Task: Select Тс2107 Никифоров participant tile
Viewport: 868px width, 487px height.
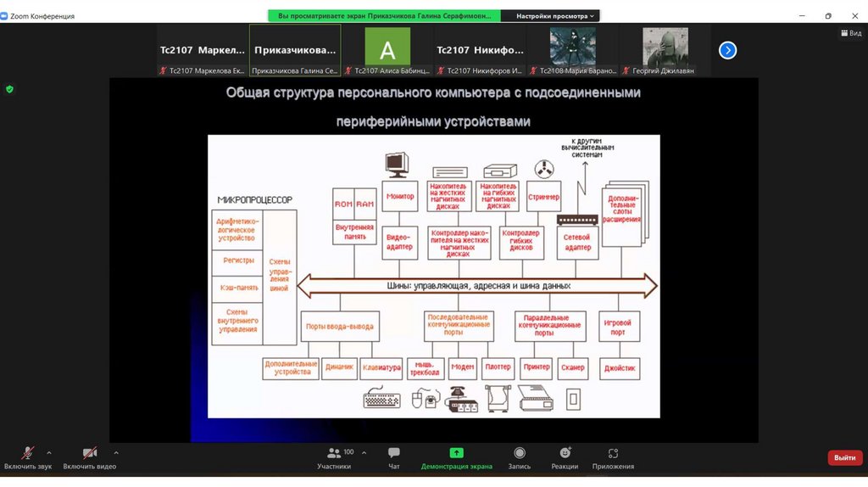Action: (480, 50)
